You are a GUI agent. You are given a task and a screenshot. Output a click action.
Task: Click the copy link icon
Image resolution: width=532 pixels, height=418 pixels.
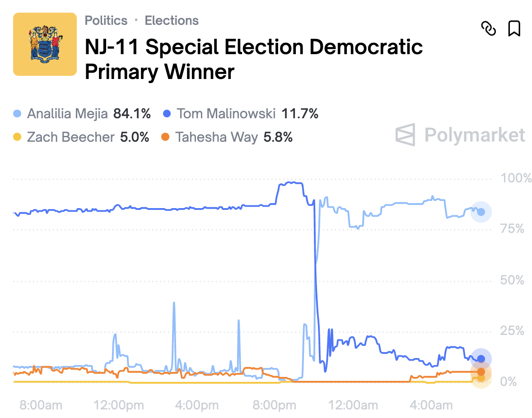pos(488,29)
